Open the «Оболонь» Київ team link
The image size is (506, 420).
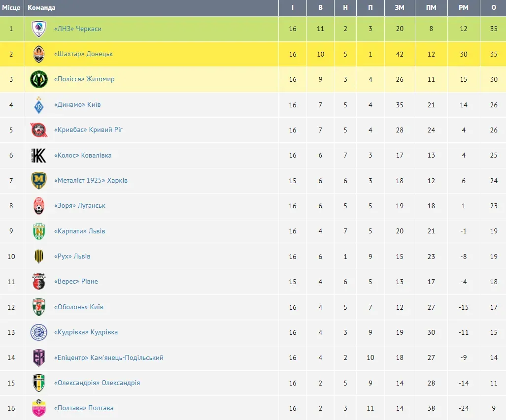(x=78, y=307)
